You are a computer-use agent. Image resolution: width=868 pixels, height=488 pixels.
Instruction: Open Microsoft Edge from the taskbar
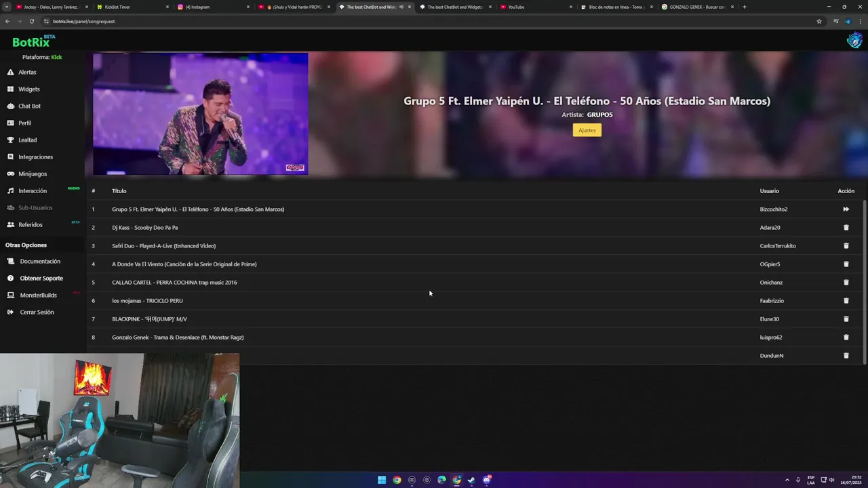(441, 480)
